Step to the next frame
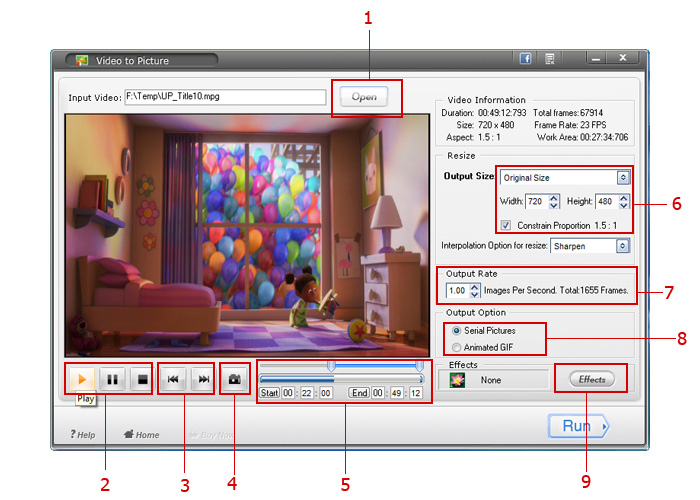This screenshot has width=700, height=500. tap(201, 380)
